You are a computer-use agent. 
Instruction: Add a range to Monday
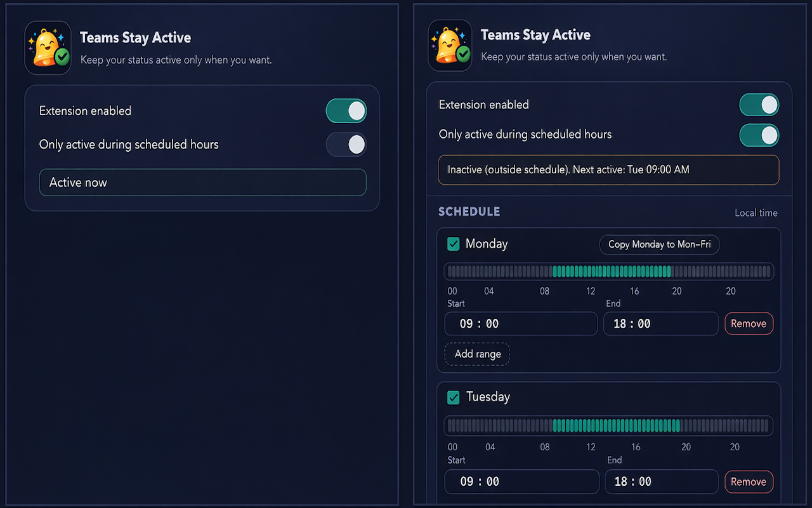click(x=478, y=354)
